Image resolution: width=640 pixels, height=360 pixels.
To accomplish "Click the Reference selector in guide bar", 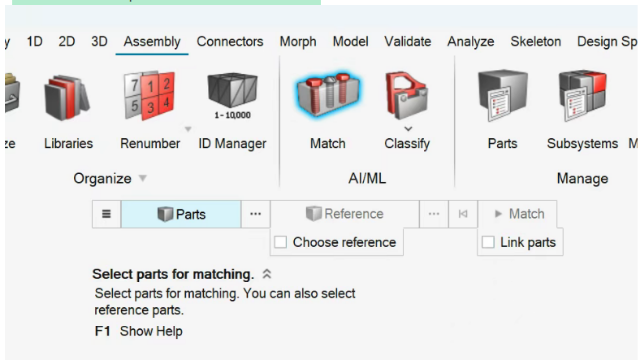I will (345, 214).
